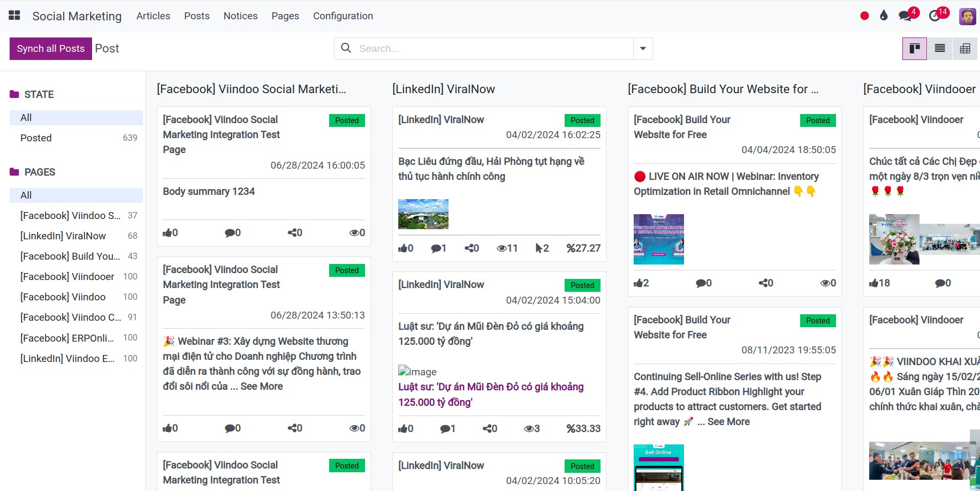Click the PAGES folder icon

pos(14,172)
